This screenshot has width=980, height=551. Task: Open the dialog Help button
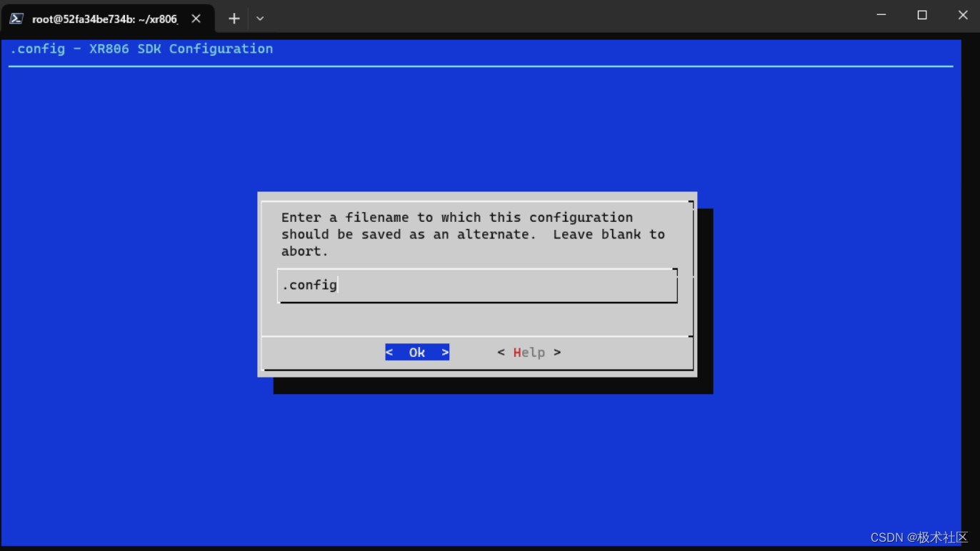529,352
